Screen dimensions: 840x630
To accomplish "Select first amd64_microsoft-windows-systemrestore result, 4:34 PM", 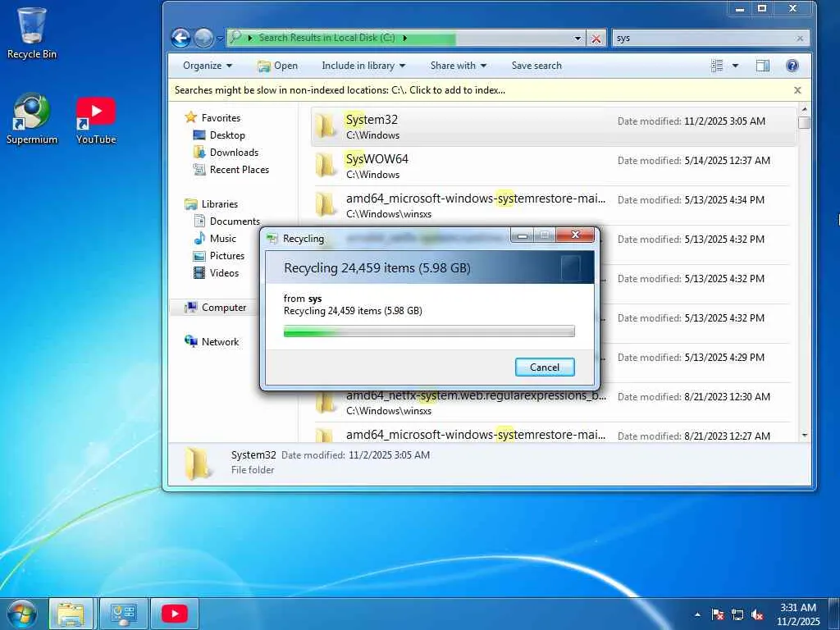I will tap(554, 206).
